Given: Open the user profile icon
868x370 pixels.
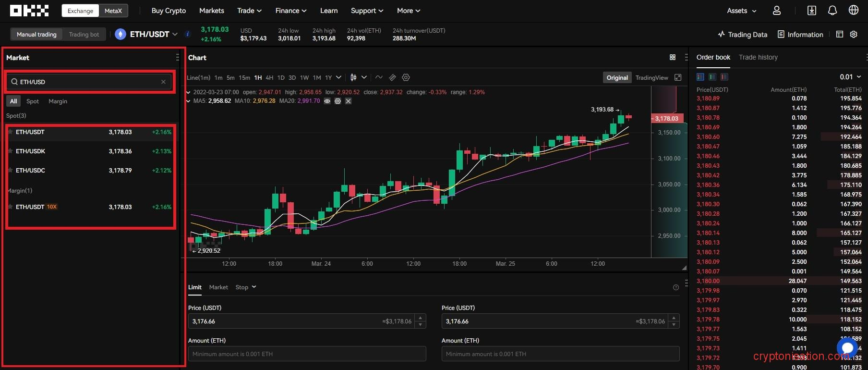Looking at the screenshot, I should pos(777,11).
